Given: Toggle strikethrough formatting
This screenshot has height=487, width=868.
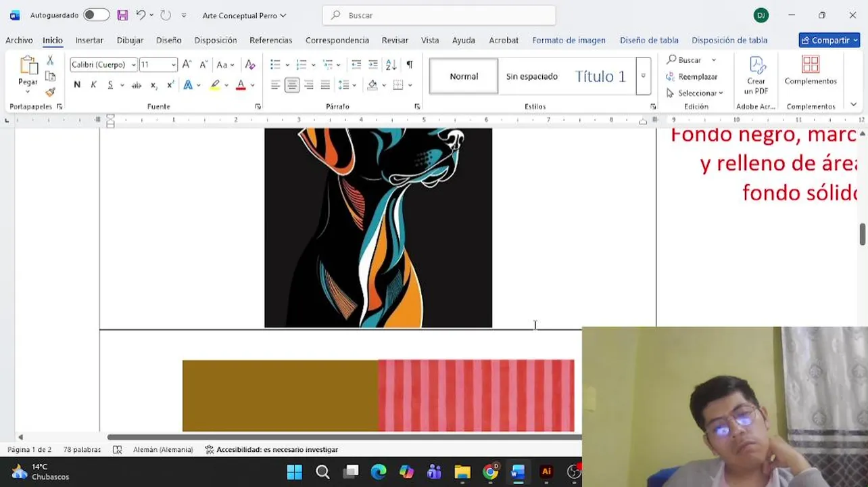Looking at the screenshot, I should 137,85.
